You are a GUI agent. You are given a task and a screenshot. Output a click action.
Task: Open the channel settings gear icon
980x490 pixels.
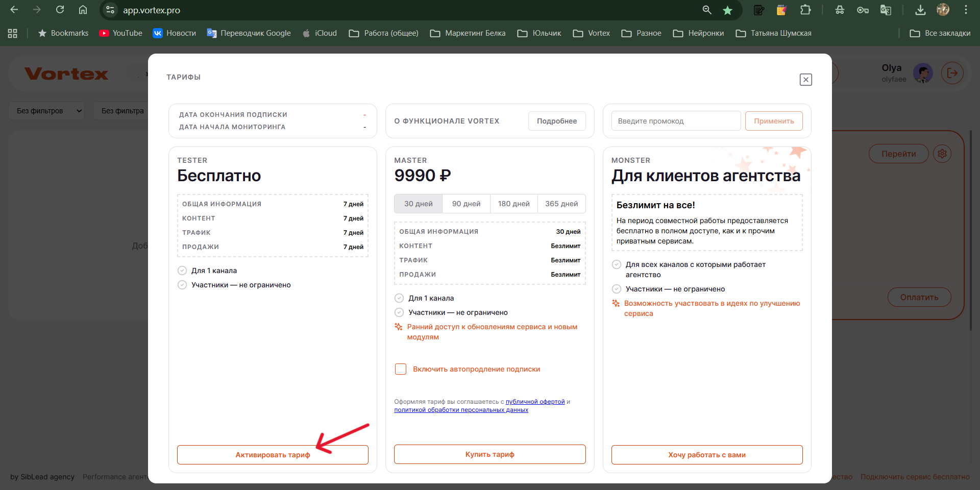pos(942,153)
